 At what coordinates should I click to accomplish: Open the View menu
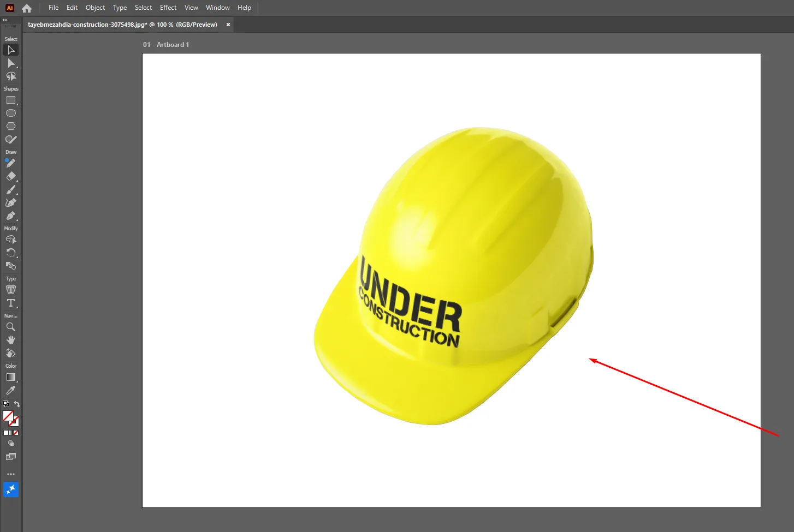191,7
